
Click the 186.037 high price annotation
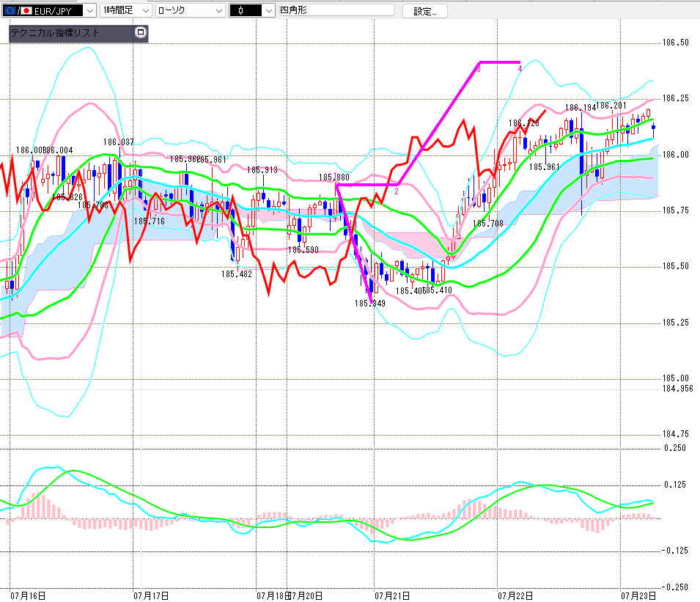click(x=118, y=142)
